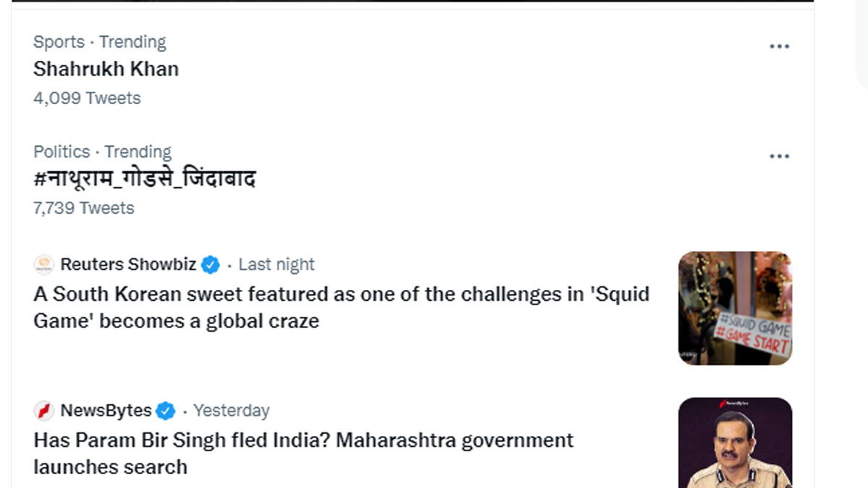The image size is (868, 488).
Task: Click the NewsBytes profile avatar
Action: point(44,411)
